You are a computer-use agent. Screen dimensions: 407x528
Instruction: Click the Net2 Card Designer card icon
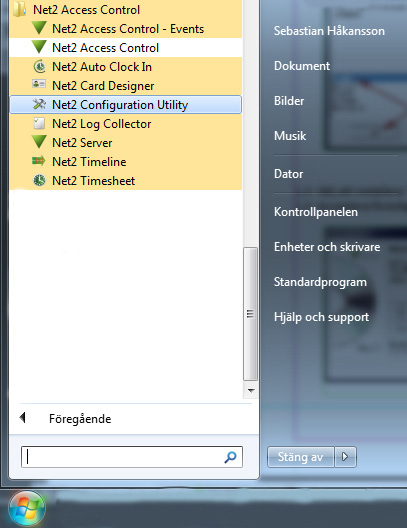pyautogui.click(x=39, y=84)
